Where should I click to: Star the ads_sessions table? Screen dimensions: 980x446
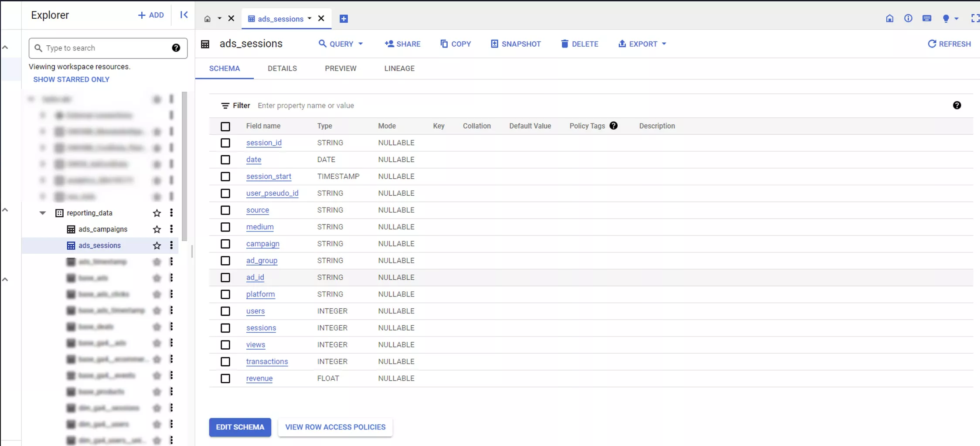(x=157, y=245)
